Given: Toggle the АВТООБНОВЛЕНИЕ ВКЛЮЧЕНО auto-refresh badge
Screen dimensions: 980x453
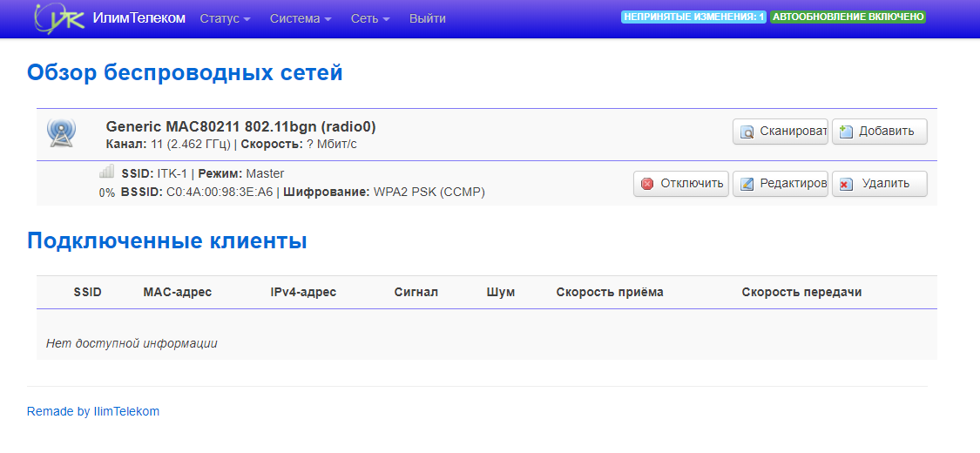Looking at the screenshot, I should point(848,17).
